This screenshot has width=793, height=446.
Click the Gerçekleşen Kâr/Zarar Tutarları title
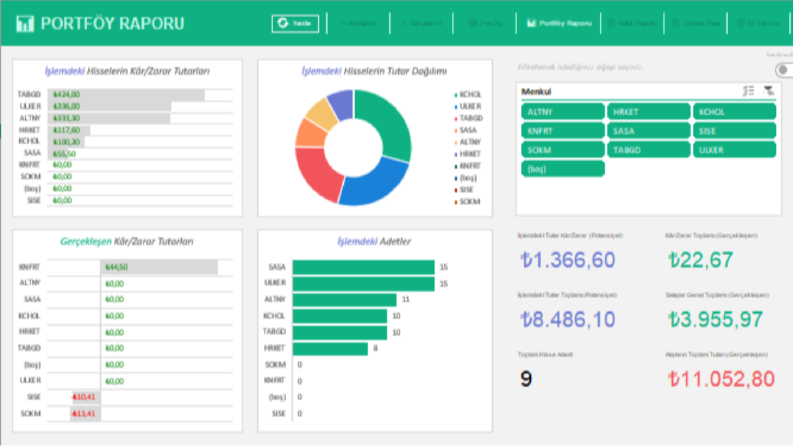(127, 242)
